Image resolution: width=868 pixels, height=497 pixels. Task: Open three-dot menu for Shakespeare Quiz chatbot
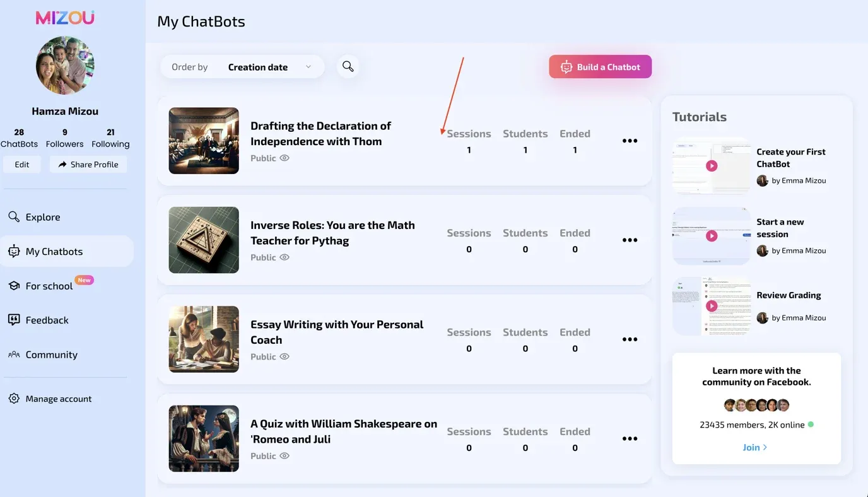coord(630,439)
